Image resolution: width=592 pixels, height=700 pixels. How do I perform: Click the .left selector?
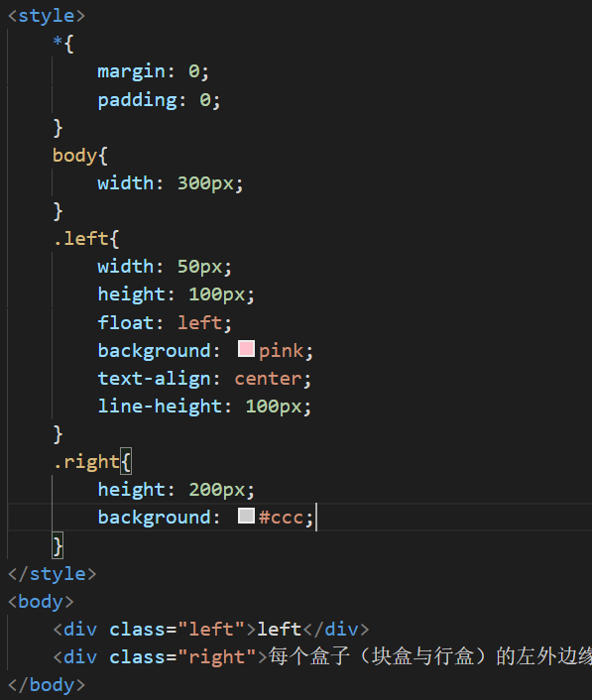click(80, 238)
